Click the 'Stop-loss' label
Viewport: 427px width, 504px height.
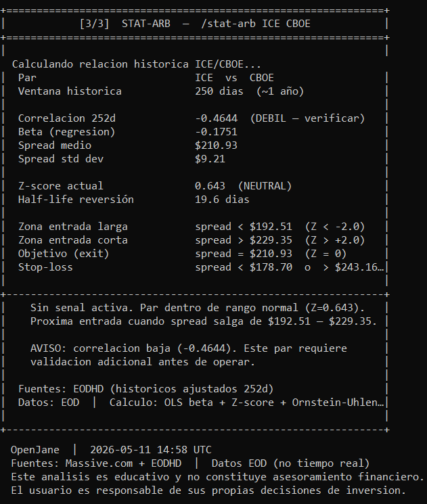point(45,267)
